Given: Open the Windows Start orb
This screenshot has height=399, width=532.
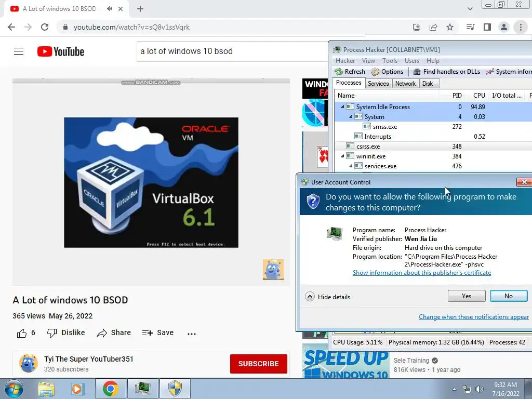Looking at the screenshot, I should click(x=13, y=389).
